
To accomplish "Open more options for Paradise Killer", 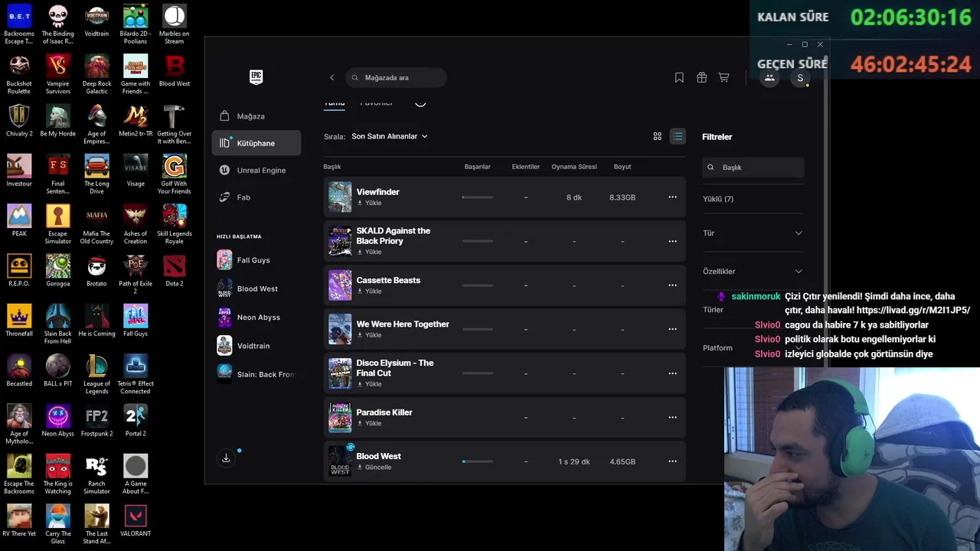I will coord(672,417).
